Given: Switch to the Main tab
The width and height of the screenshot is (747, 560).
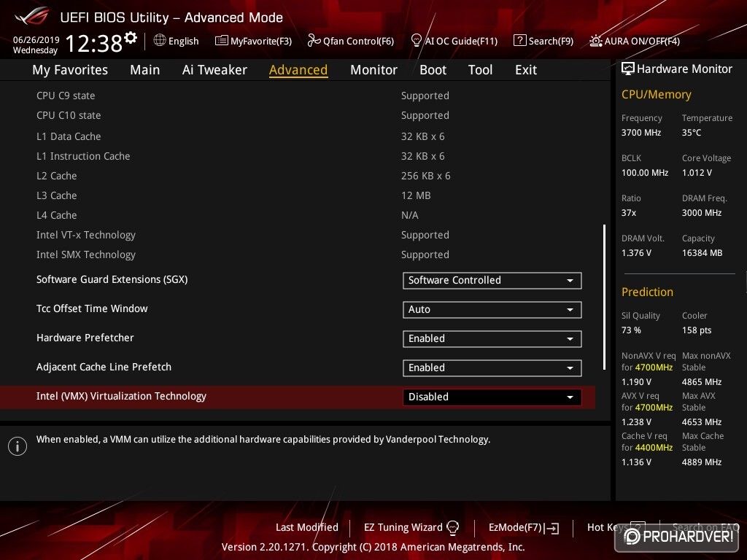Looking at the screenshot, I should 145,70.
